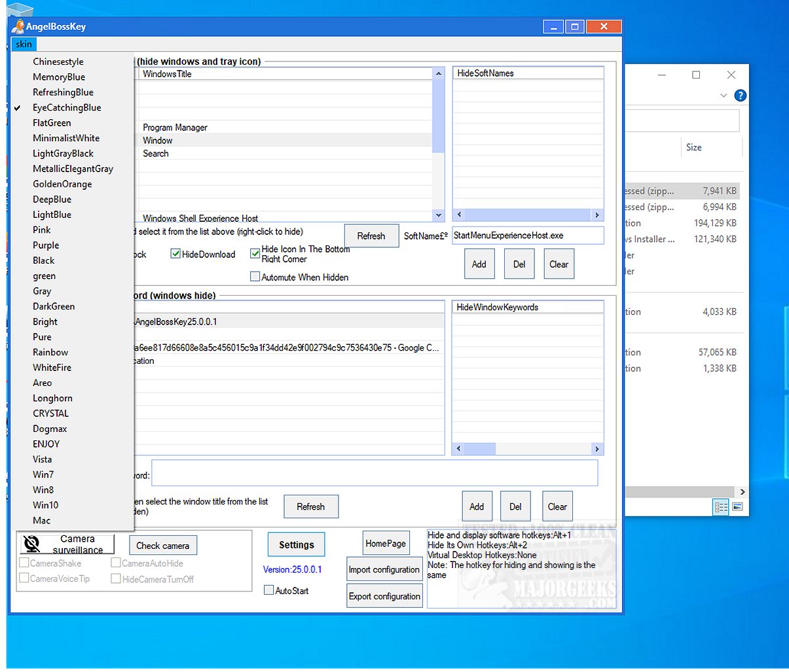This screenshot has width=789, height=672.
Task: Click the SoftName input field
Action: (528, 236)
